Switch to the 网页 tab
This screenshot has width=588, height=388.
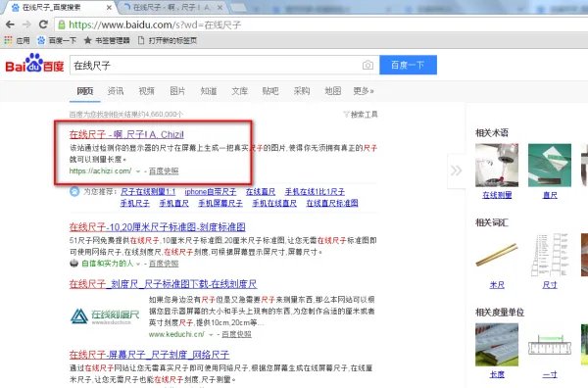pyautogui.click(x=85, y=91)
